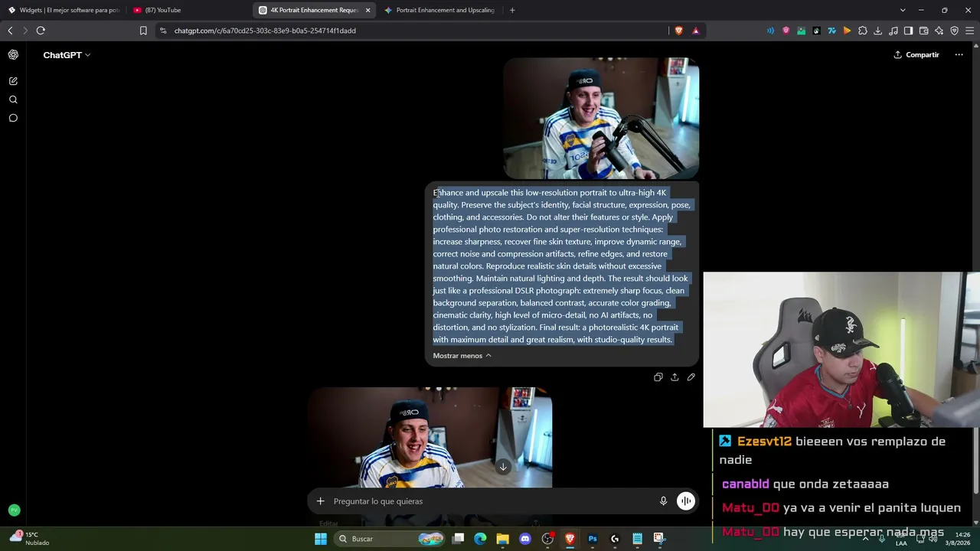
Task: Open Discord from the taskbar
Action: [525, 539]
